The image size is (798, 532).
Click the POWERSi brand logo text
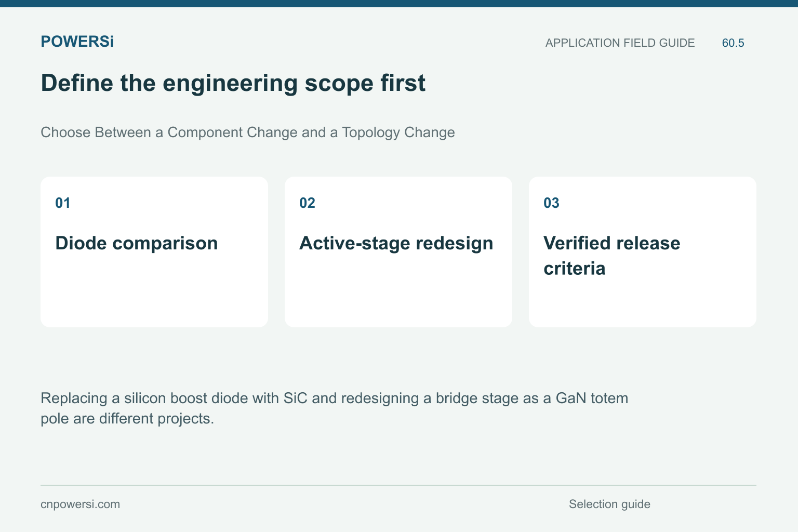click(77, 42)
